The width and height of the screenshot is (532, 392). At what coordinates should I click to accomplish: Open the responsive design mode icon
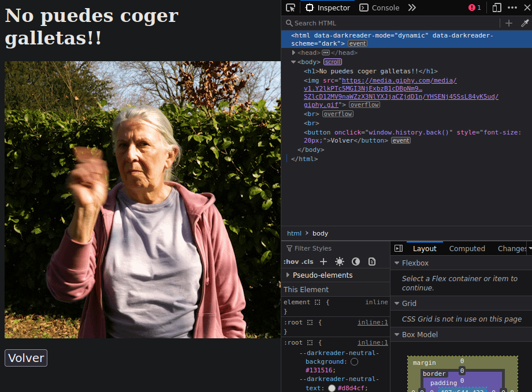[497, 8]
